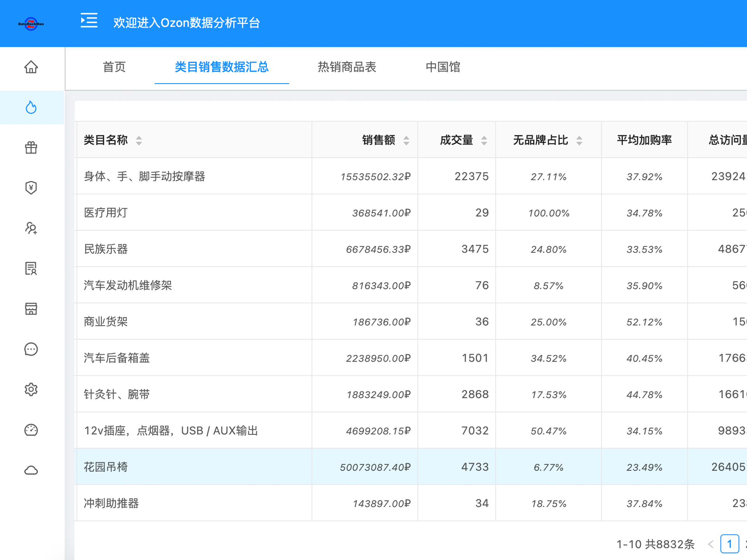Screen dimensions: 747x560
Task: Go to 首页 tab
Action: pos(114,67)
